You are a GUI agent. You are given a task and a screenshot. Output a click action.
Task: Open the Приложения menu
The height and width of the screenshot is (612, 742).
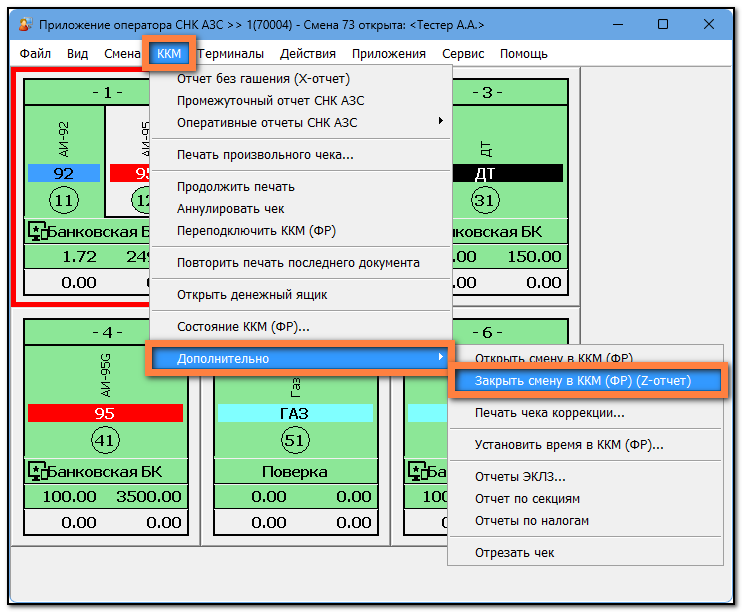point(389,54)
